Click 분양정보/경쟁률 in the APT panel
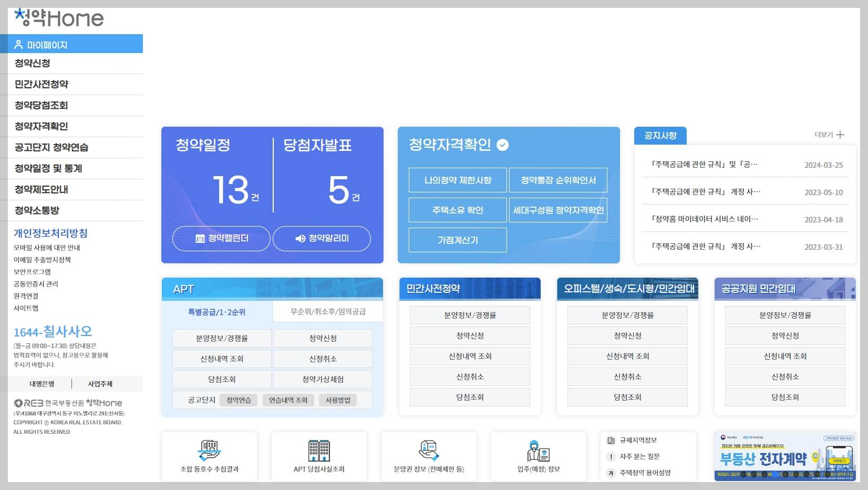 (222, 338)
